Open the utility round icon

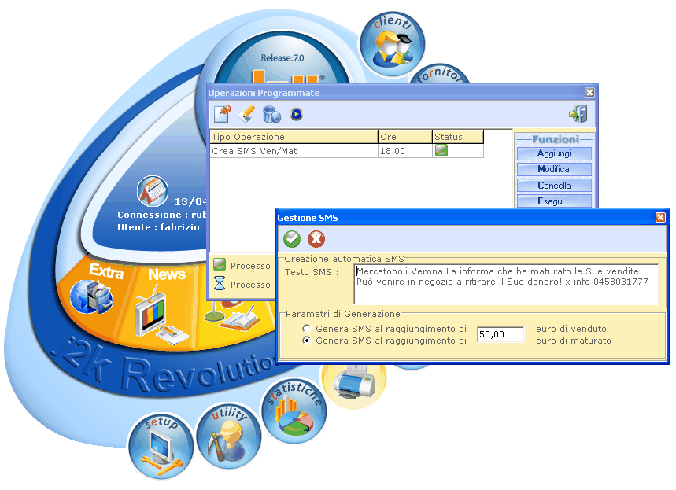228,436
